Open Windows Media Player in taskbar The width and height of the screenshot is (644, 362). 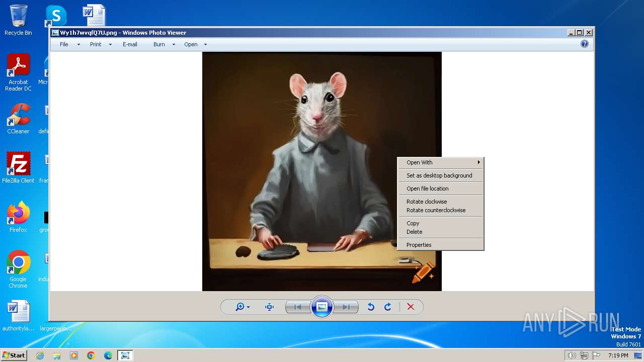[74, 355]
